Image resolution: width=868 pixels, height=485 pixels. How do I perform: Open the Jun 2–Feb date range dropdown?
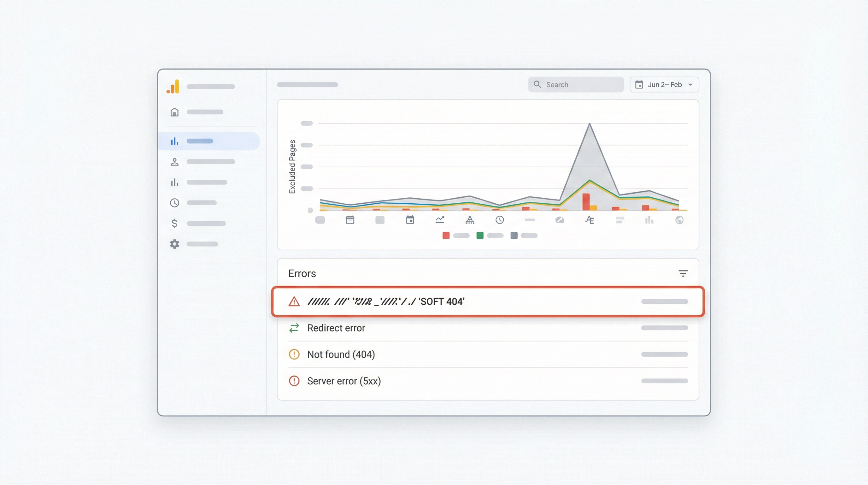pos(664,84)
